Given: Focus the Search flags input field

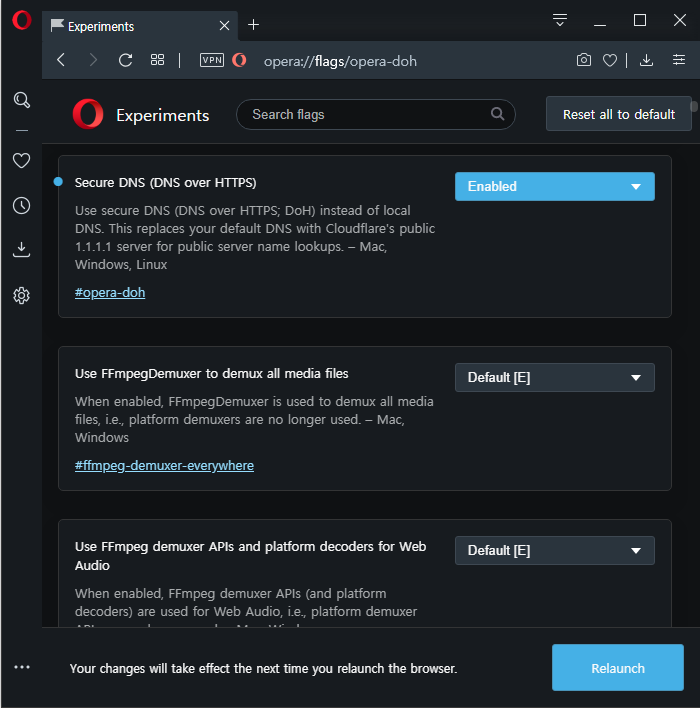Looking at the screenshot, I should [376, 114].
